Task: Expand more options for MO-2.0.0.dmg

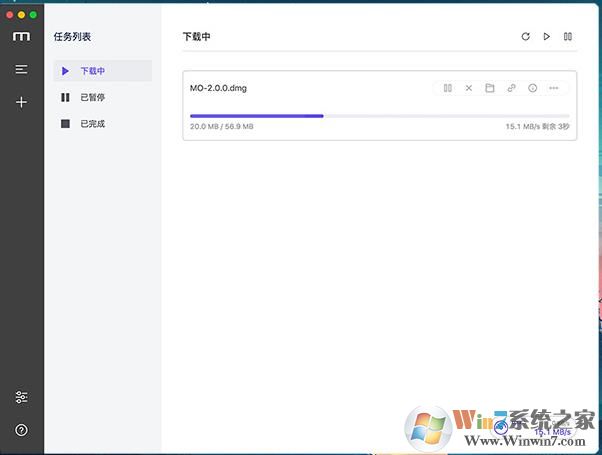Action: click(x=554, y=88)
